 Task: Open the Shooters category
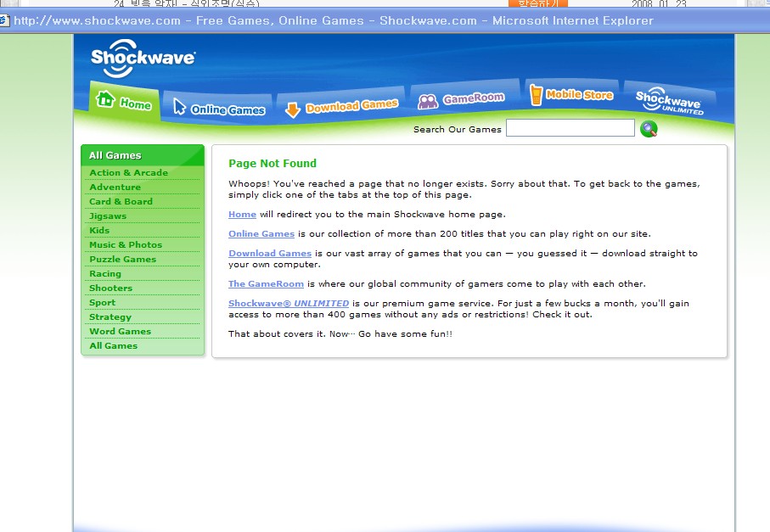click(x=110, y=288)
